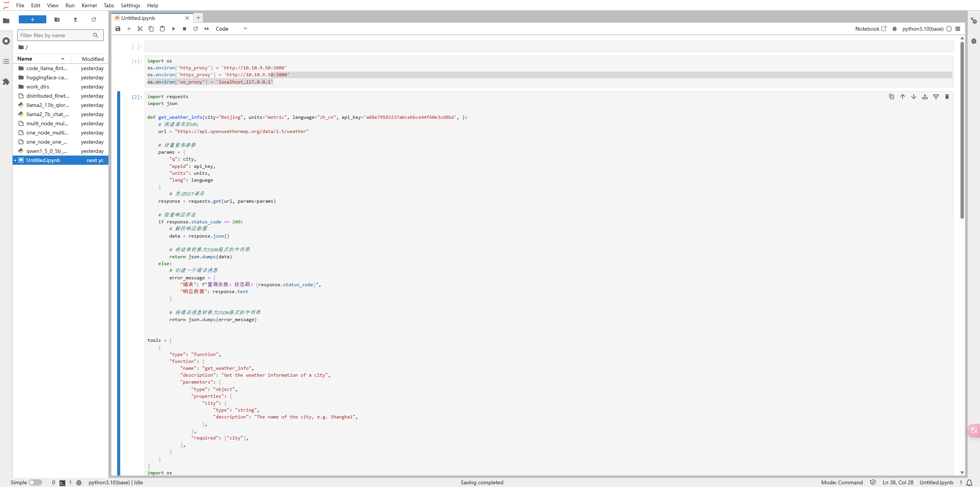
Task: Open the Settings menu
Action: pos(130,5)
